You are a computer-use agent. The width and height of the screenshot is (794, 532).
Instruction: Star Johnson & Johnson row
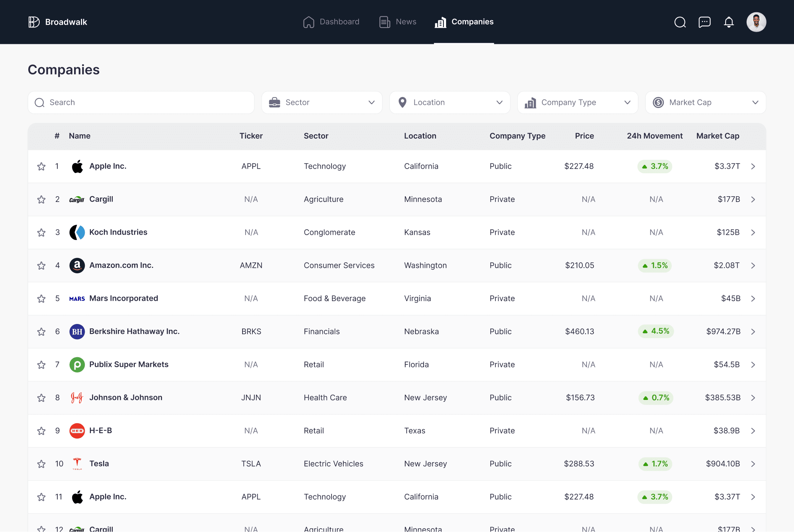(41, 398)
